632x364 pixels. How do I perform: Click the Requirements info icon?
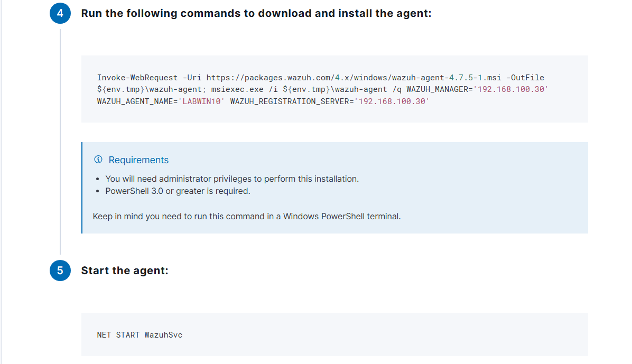(x=98, y=160)
